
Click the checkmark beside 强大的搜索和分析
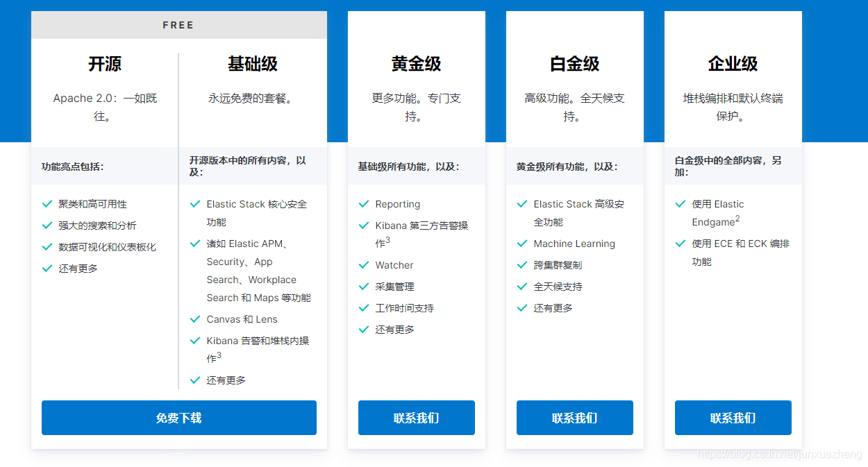coord(47,226)
